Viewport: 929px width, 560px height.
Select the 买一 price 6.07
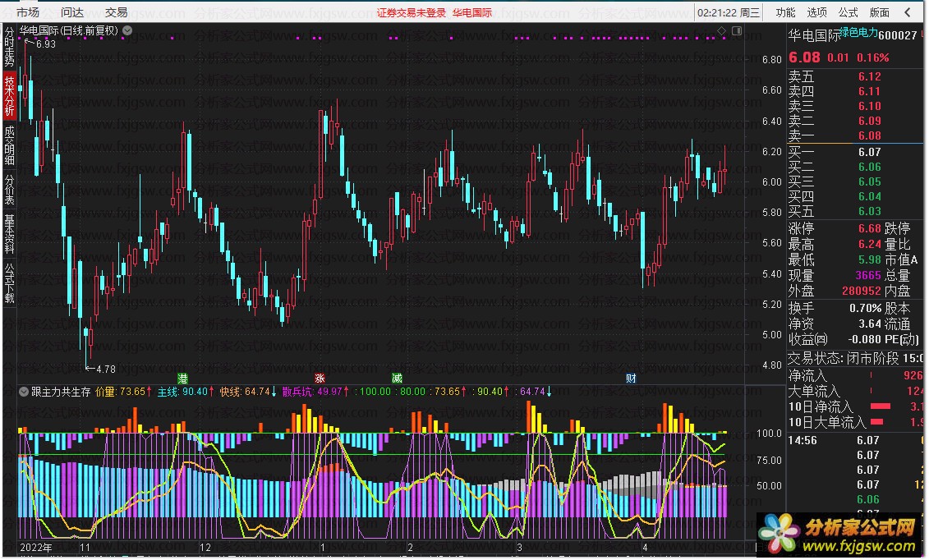869,152
